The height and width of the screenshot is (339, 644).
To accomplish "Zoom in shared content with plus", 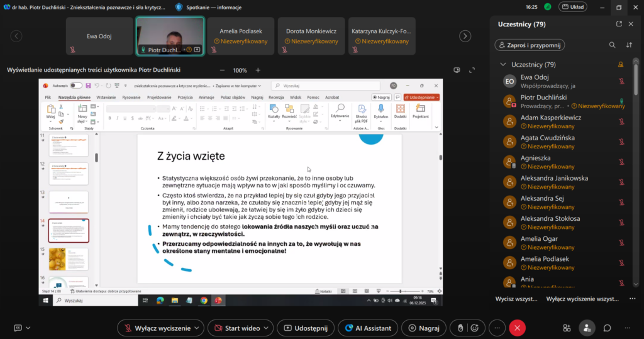I will [x=258, y=70].
